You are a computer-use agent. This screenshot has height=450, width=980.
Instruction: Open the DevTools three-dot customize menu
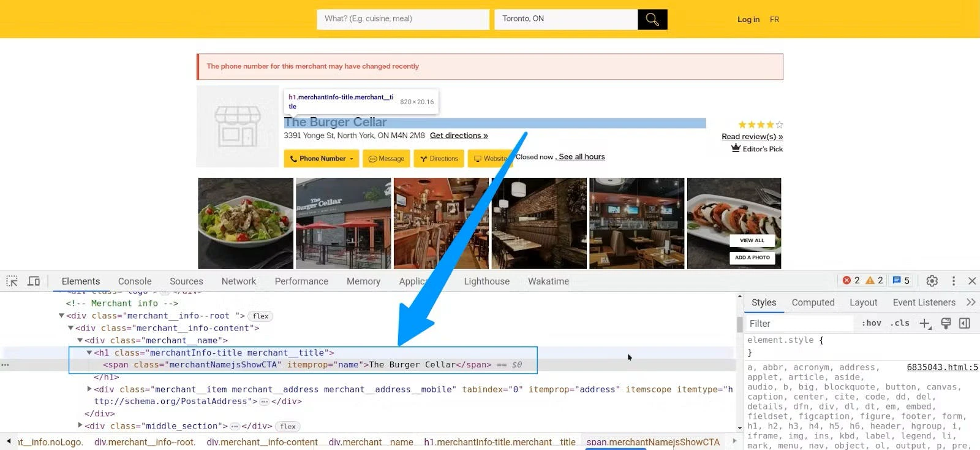[954, 281]
